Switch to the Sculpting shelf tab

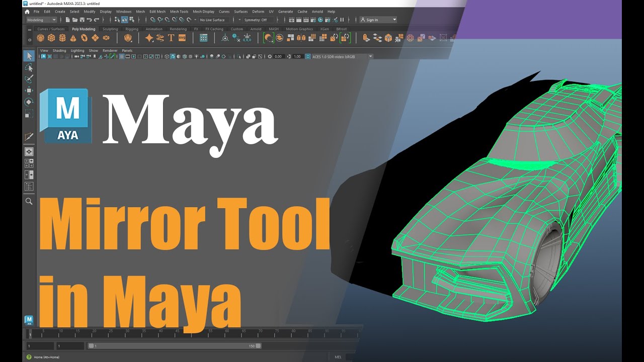click(110, 29)
